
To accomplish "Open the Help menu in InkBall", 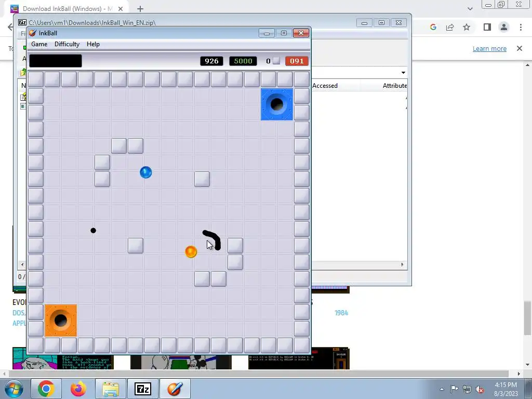I will click(93, 44).
